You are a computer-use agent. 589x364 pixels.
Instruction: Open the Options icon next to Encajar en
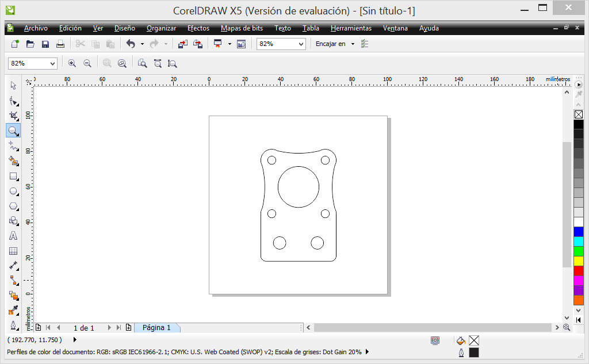pos(364,44)
